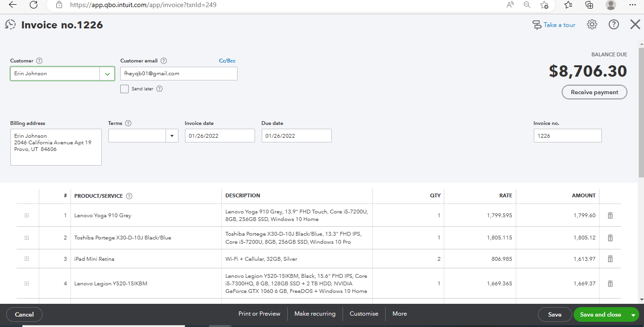Close the invoice with the X icon
This screenshot has height=327, width=644.
point(635,25)
